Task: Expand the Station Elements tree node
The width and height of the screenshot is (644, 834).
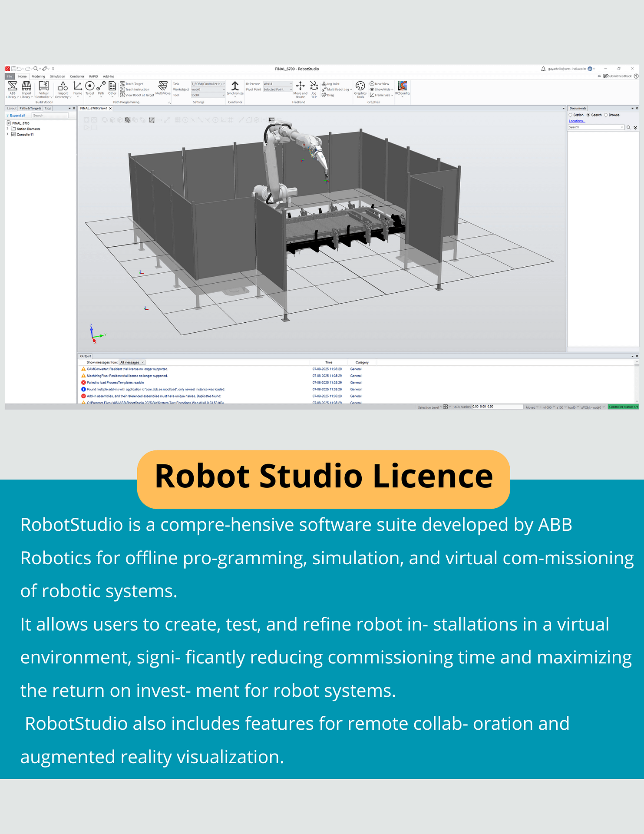Action: 8,129
